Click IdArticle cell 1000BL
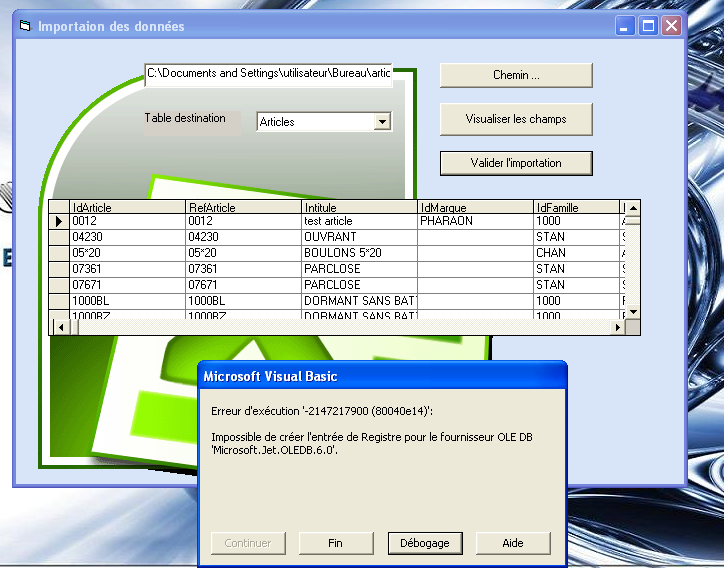The height and width of the screenshot is (568, 724). click(127, 301)
